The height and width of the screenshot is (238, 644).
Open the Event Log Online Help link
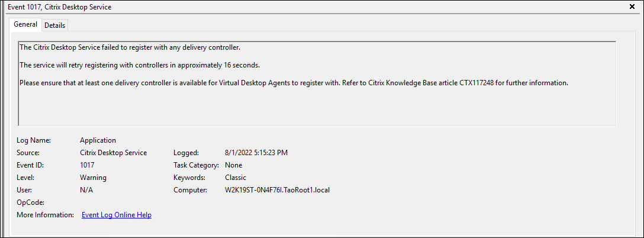pyautogui.click(x=117, y=215)
